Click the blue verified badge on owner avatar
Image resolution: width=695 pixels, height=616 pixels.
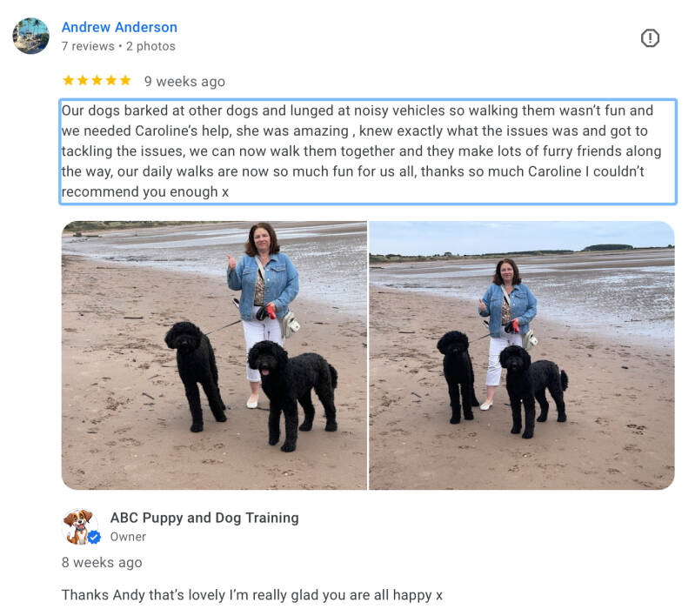(x=94, y=538)
